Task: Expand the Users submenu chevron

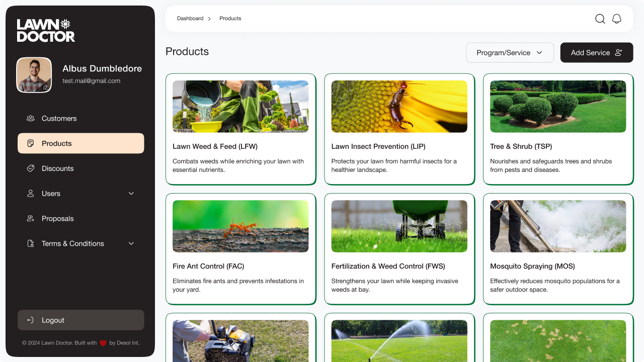Action: 131,194
